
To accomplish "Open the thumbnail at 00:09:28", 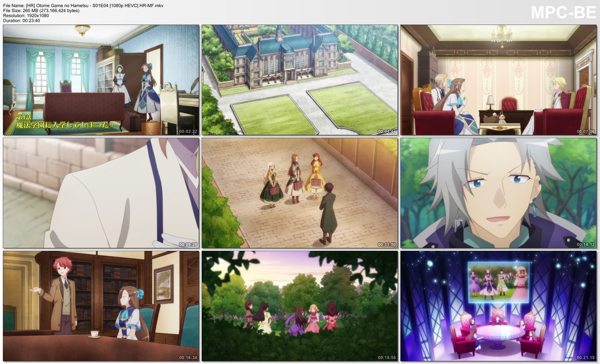I will tap(101, 193).
